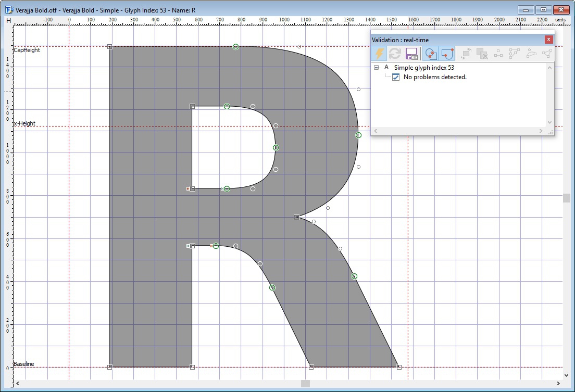Screen dimensions: 575x392
Task: Click the H button at the ruler corner
Action: tap(8, 20)
